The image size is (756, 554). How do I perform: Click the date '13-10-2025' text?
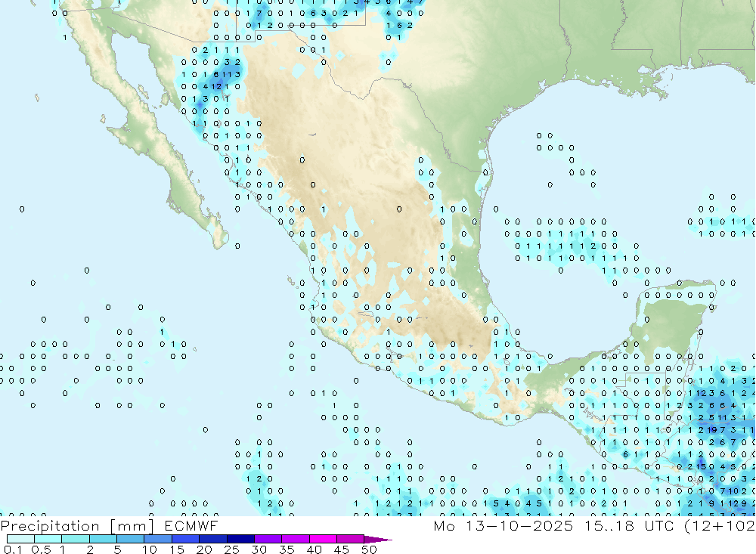pos(519,525)
